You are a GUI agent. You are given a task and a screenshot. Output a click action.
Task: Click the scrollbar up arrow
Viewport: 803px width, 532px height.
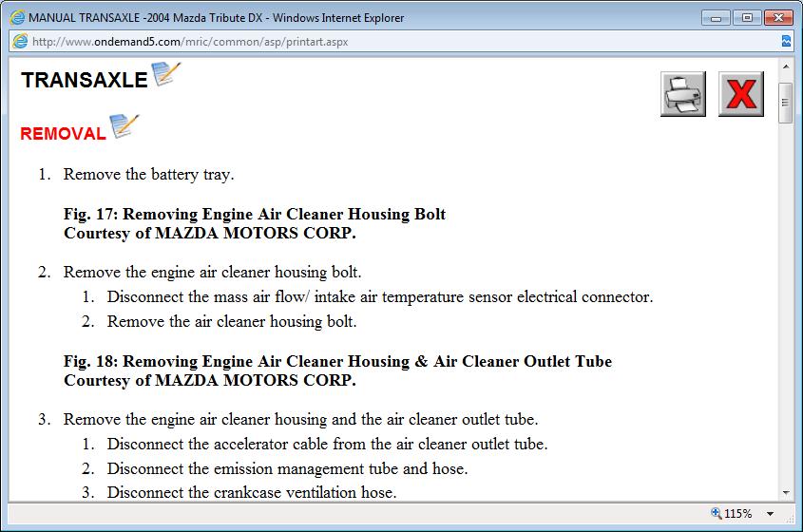(x=786, y=66)
